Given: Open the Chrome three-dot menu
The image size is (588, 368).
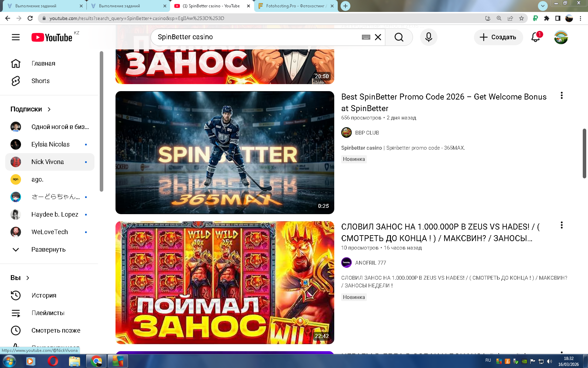Looking at the screenshot, I should [x=581, y=18].
